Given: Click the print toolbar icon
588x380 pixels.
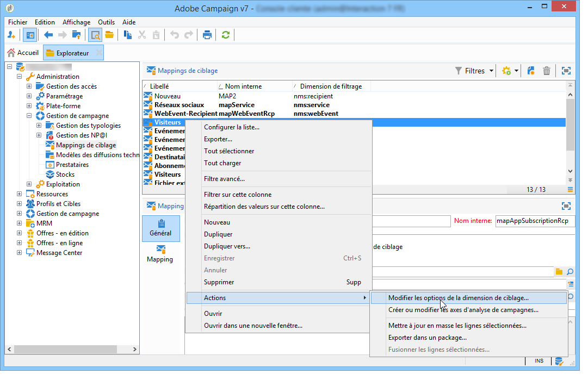Looking at the screenshot, I should [207, 35].
